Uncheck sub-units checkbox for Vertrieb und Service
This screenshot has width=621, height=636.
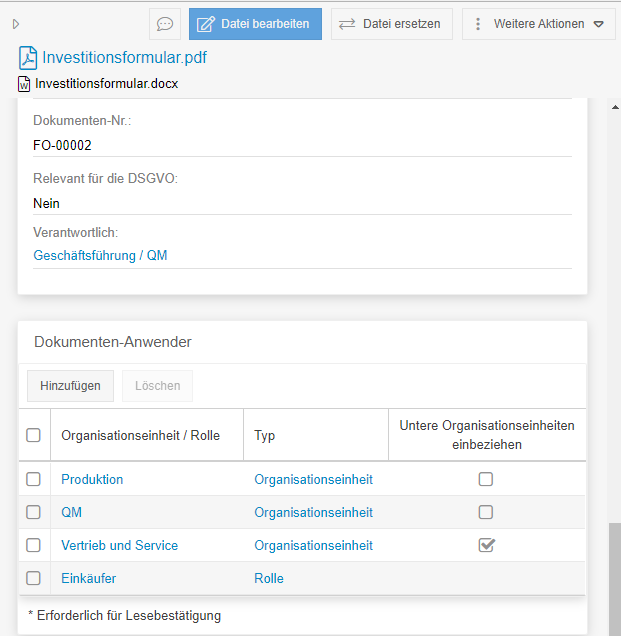click(486, 545)
